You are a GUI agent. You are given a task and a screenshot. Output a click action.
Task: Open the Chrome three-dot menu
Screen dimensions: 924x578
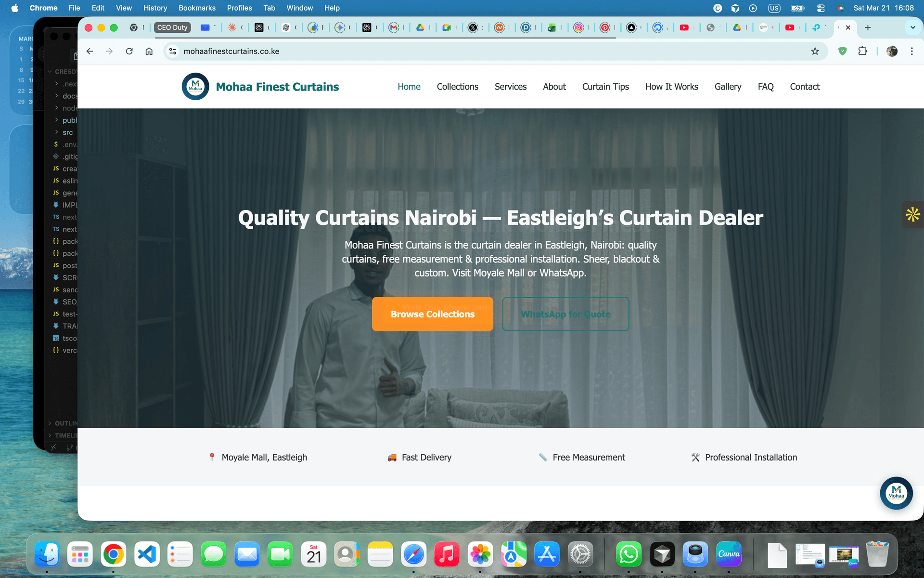pyautogui.click(x=911, y=51)
